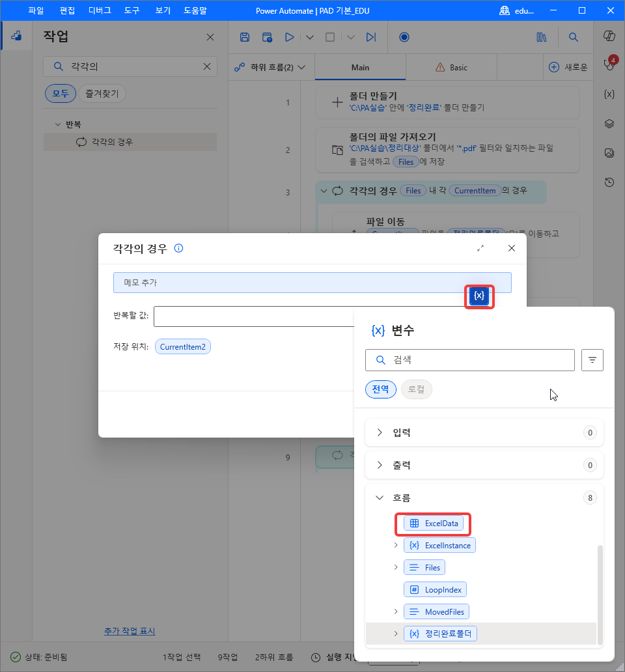The width and height of the screenshot is (625, 672).
Task: Open the 파일 menu
Action: click(36, 10)
